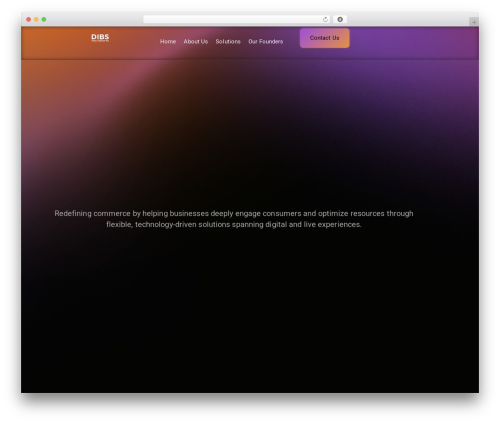Focus the browser address bar
The image size is (500, 423).
pos(233,19)
